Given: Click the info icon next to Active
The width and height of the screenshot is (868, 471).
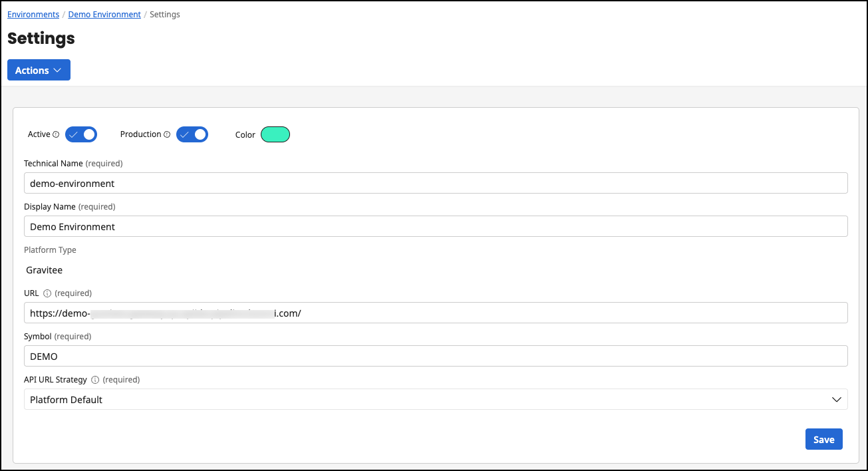Looking at the screenshot, I should point(57,134).
